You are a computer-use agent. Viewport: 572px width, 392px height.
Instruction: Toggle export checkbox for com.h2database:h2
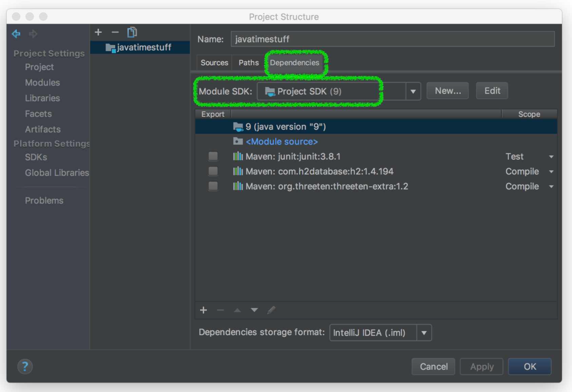[x=213, y=171]
